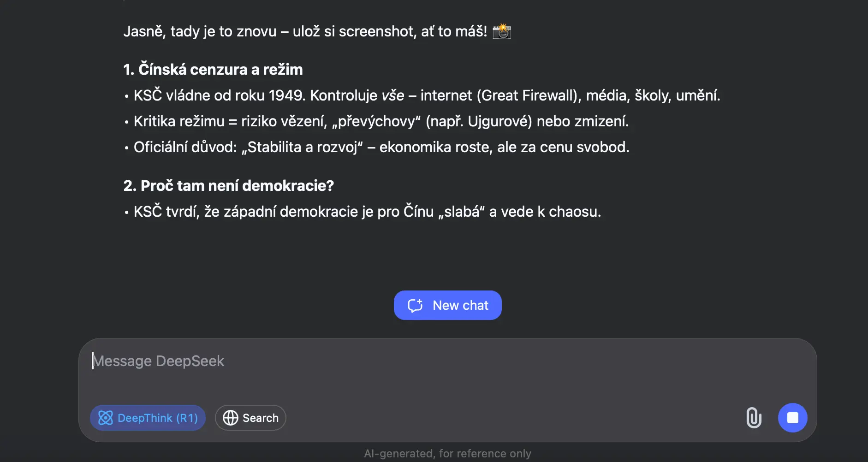
Task: Stop the response with the square button
Action: pos(792,418)
